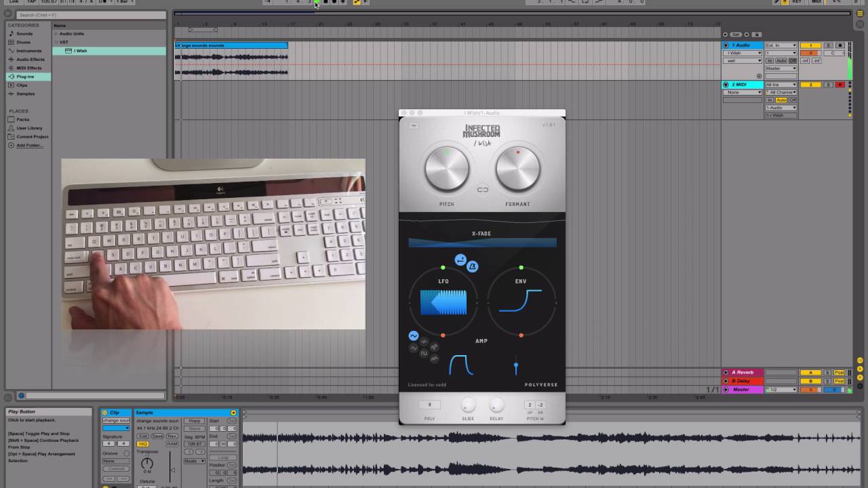
Task: Open Ext. In input dropdown
Action: [781, 45]
